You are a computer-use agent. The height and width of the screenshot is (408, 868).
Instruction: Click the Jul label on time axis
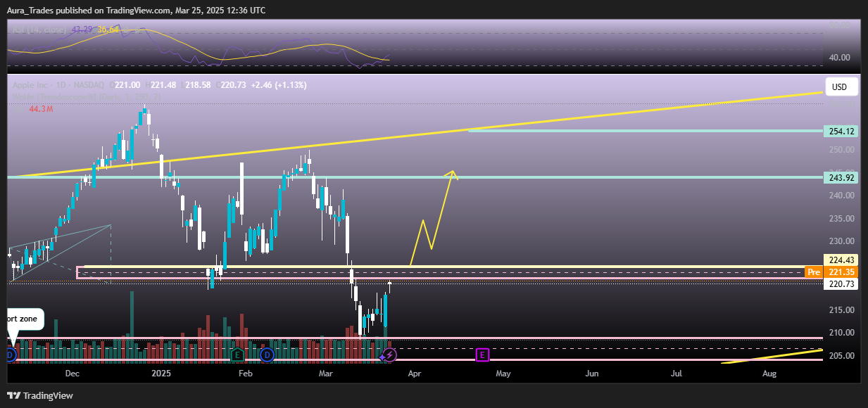tap(677, 373)
